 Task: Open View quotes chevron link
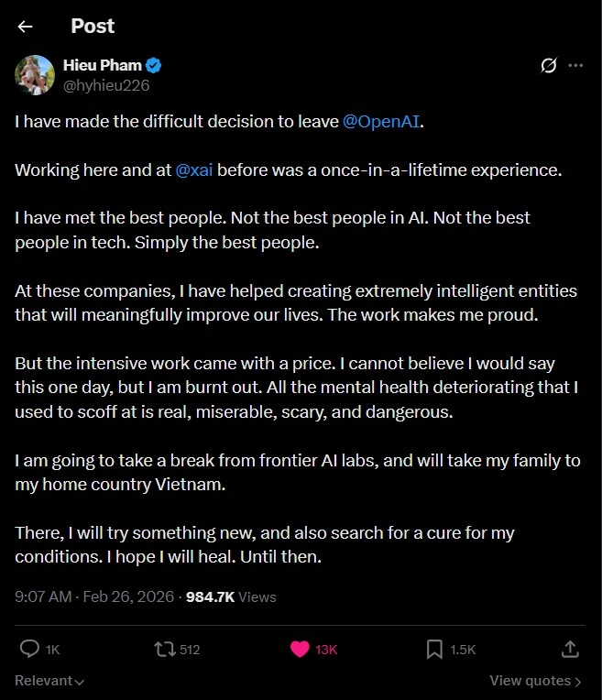pos(535,681)
